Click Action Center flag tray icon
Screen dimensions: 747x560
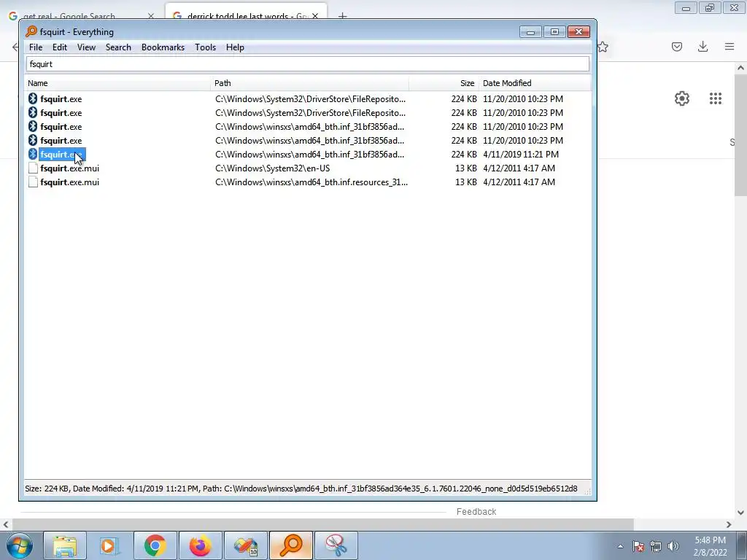click(638, 546)
